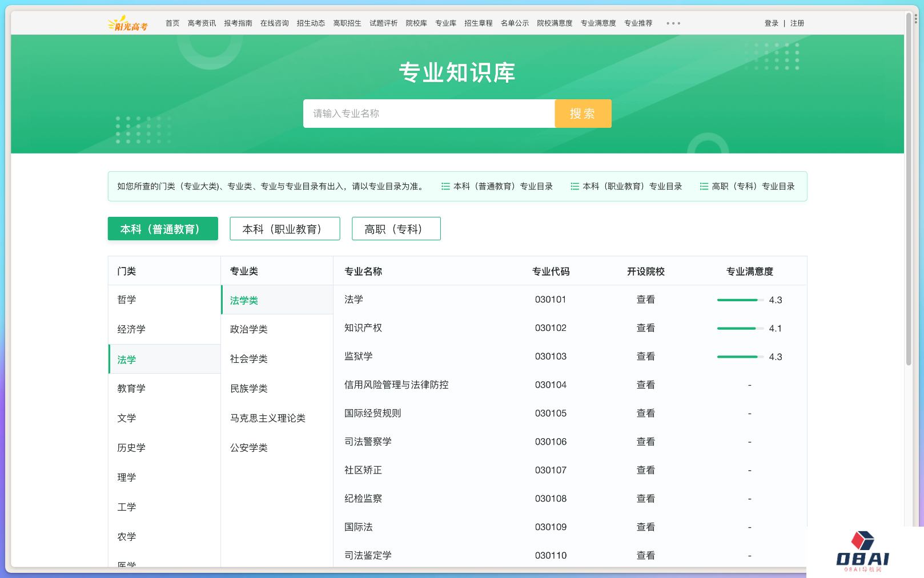The image size is (924, 578).
Task: Go to 报考指南 menu item
Action: click(x=238, y=23)
